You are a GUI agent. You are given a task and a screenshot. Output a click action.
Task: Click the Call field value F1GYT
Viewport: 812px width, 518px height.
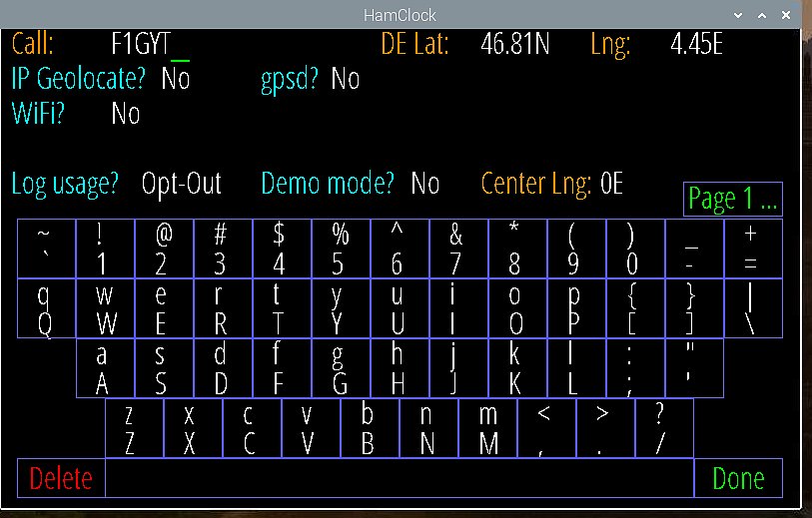[141, 44]
